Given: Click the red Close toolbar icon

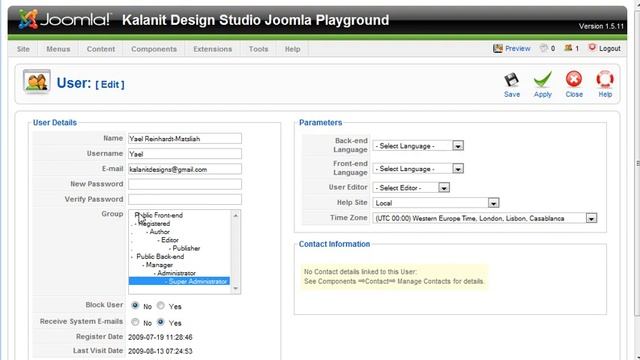Looking at the screenshot, I should (574, 79).
